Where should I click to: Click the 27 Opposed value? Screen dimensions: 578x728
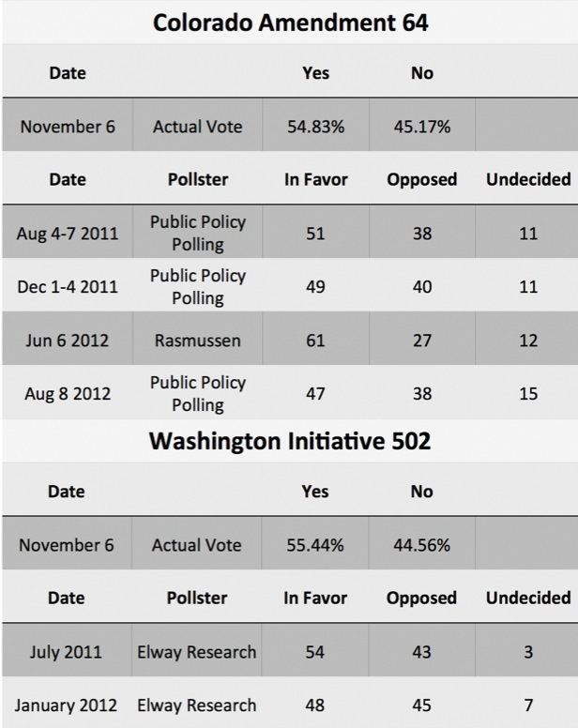click(422, 341)
